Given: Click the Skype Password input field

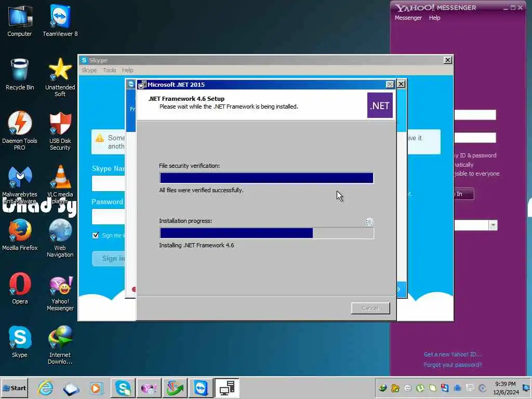Looking at the screenshot, I should pyautogui.click(x=109, y=217).
